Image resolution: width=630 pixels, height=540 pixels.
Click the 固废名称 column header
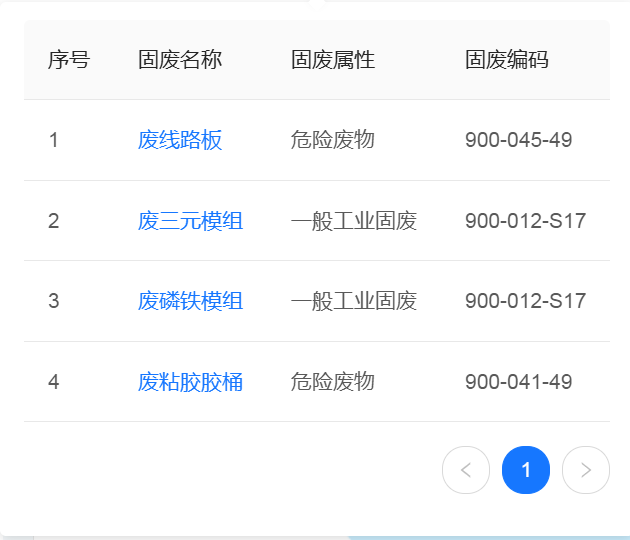pos(180,60)
